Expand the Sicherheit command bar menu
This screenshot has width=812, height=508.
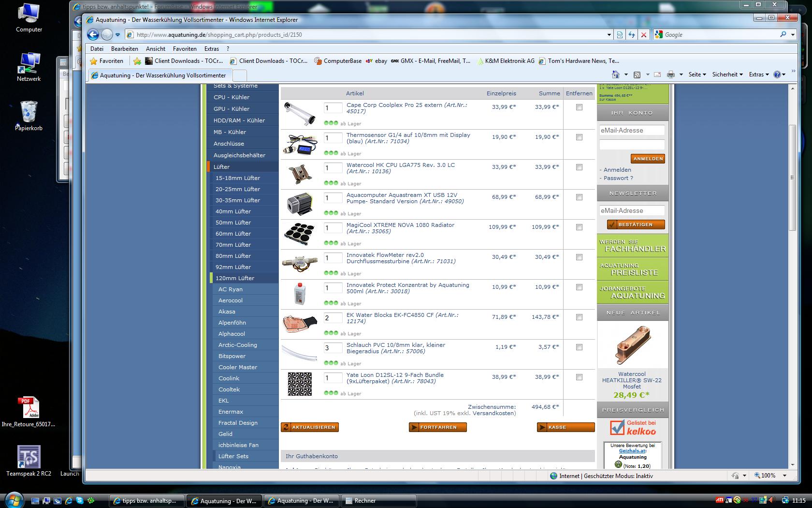pos(727,75)
